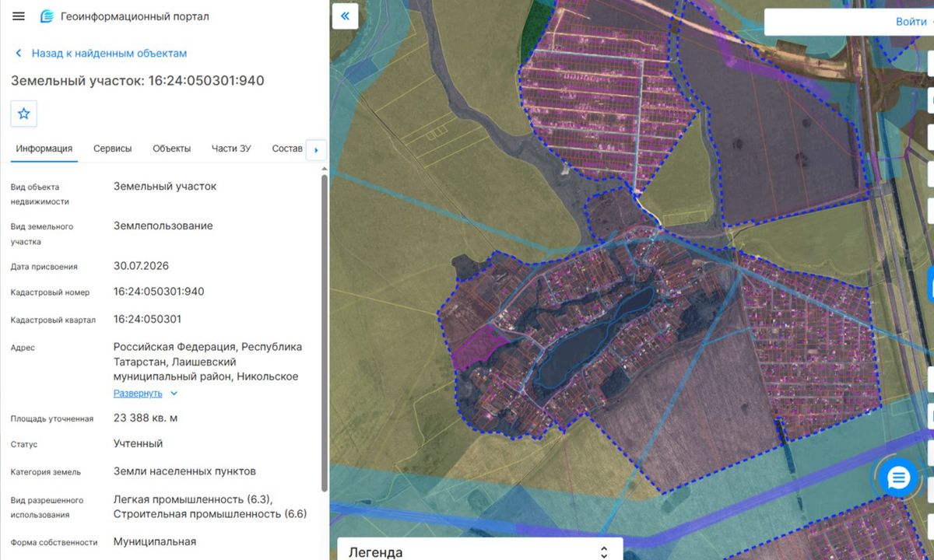Click the Кадастровый номер row value
Viewport: 934px width, 560px height.
pyautogui.click(x=159, y=292)
